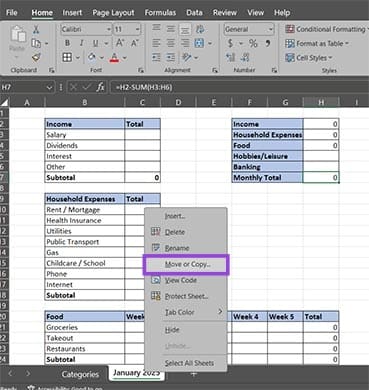Open Font group dialog launcher
This screenshot has height=390, width=369.
click(x=141, y=70)
